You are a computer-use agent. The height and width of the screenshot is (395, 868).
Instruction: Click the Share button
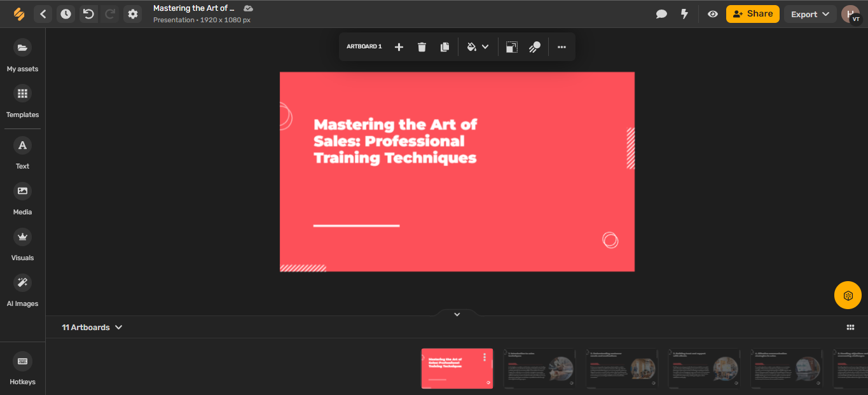click(x=752, y=13)
